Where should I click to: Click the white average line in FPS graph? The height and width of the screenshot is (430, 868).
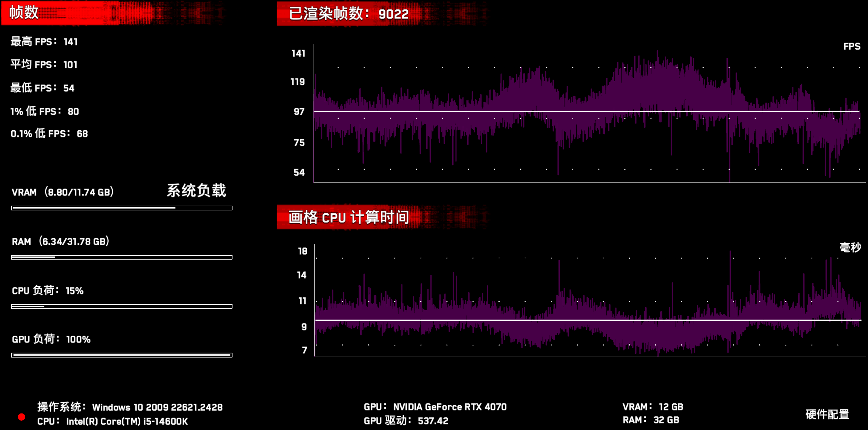tap(586, 111)
